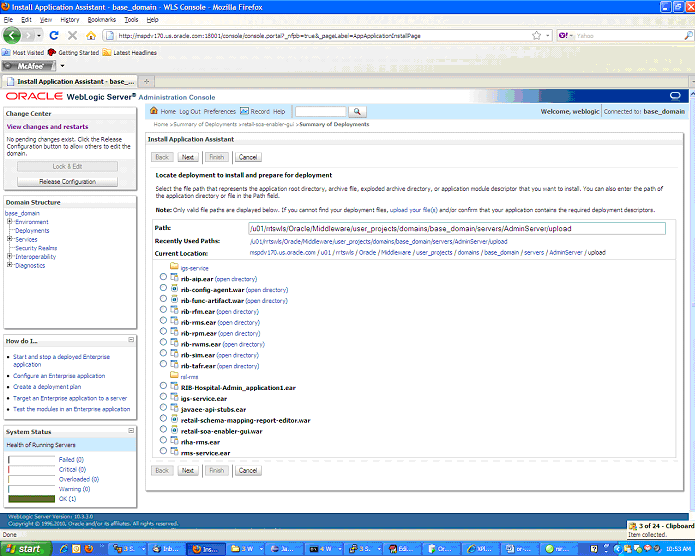Viewport: 695px width, 556px height.
Task: Collapse the System Status panel
Action: pyautogui.click(x=131, y=431)
